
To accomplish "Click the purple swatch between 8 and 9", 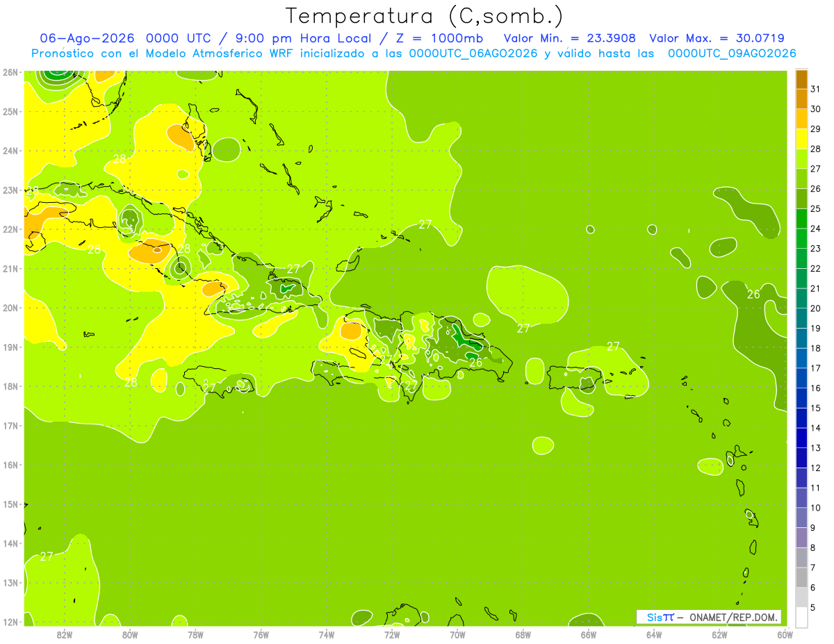I will pyautogui.click(x=801, y=537).
